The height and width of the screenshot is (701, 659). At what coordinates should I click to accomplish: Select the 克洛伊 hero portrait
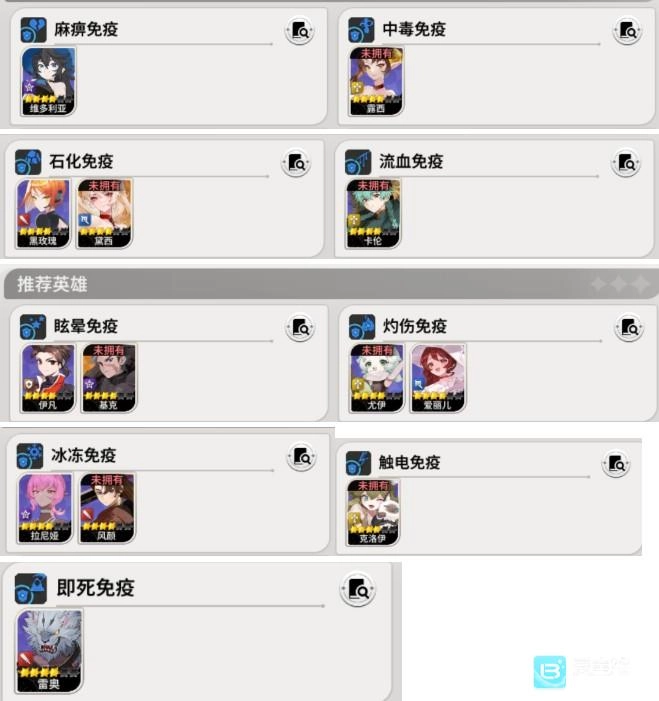tap(373, 513)
